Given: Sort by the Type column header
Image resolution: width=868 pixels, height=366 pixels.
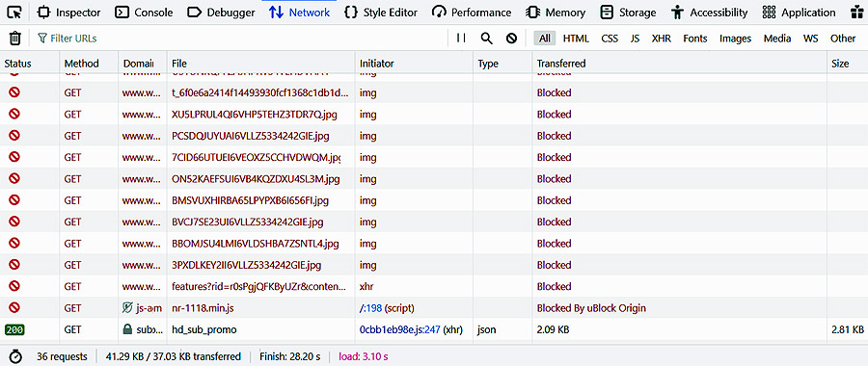Looking at the screenshot, I should (x=502, y=64).
